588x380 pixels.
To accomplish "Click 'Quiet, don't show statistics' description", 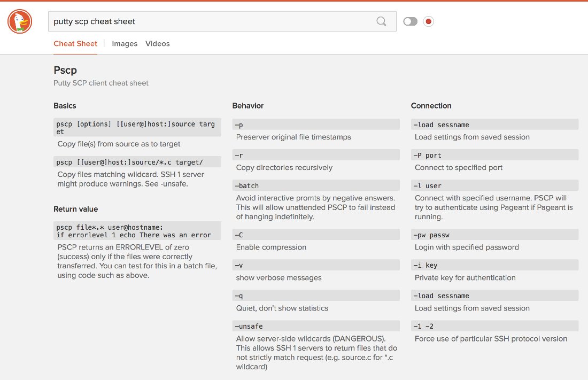I will pos(282,308).
